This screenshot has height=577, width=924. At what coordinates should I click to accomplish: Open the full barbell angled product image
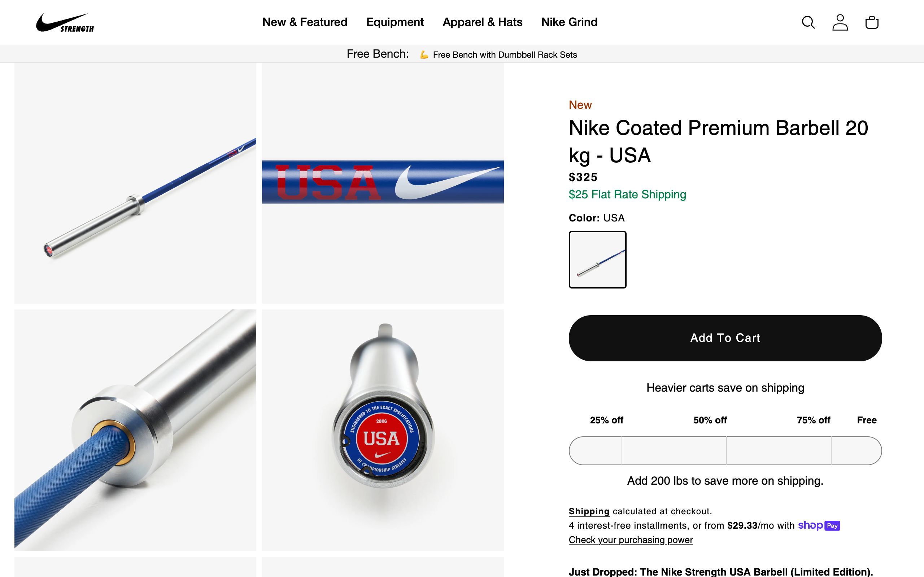click(135, 183)
